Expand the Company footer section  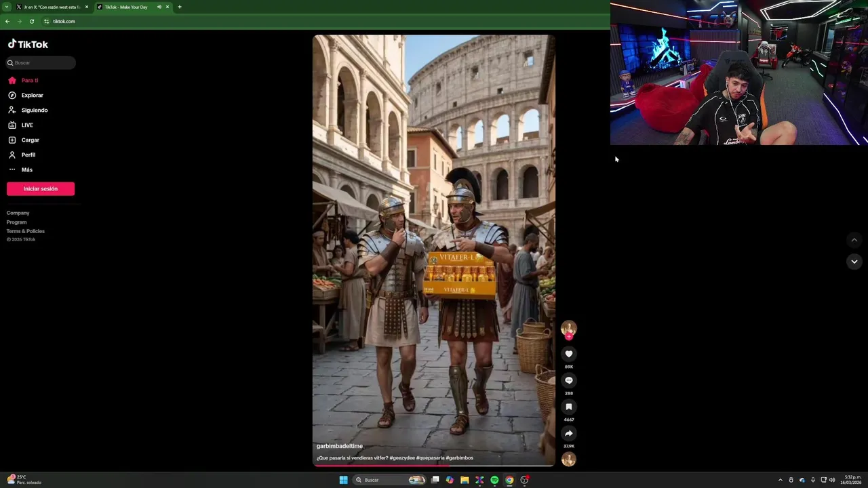coord(18,213)
